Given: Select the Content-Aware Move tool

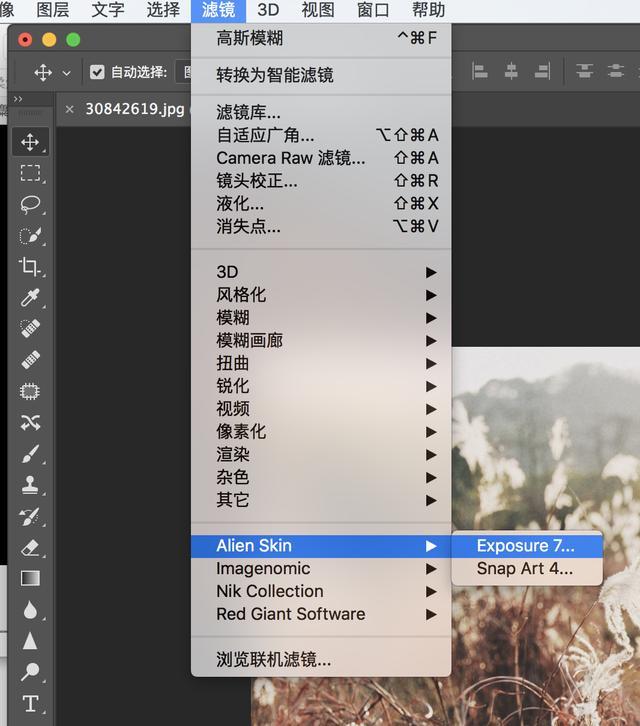Looking at the screenshot, I should coord(30,422).
